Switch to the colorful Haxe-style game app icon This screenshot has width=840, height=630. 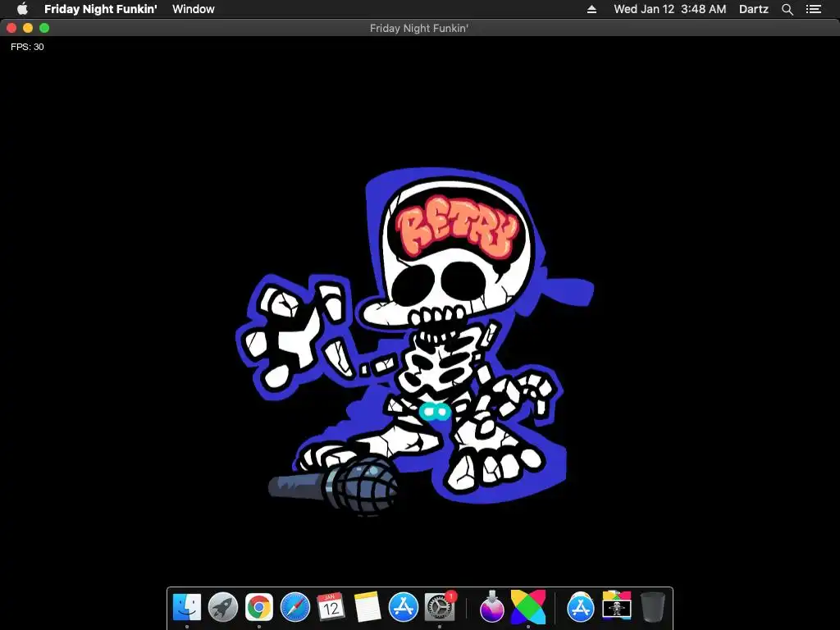click(528, 607)
